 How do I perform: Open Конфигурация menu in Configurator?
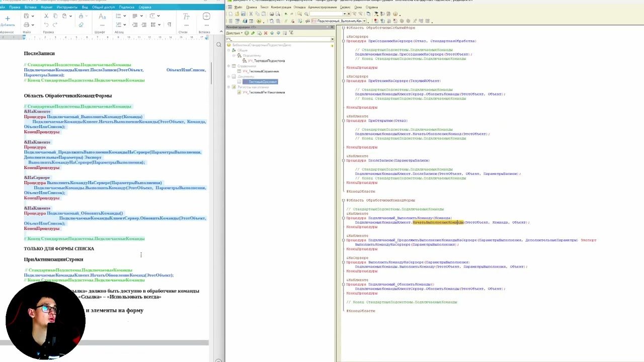281,7
